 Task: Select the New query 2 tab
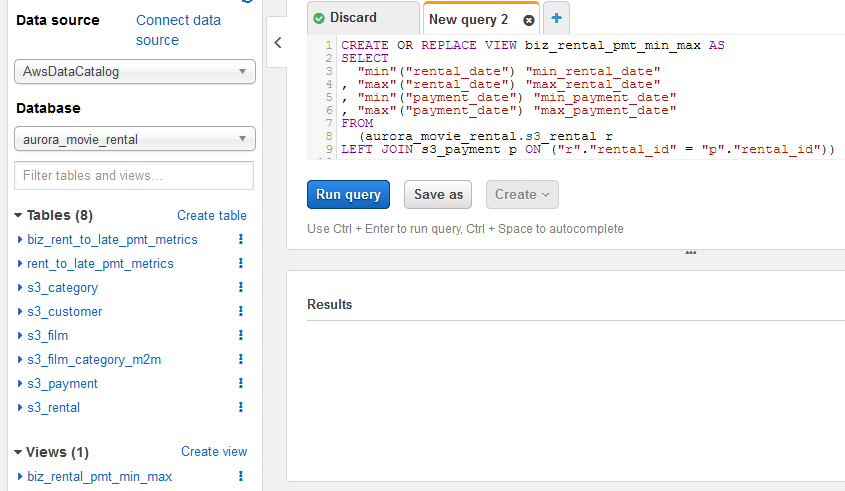(468, 20)
